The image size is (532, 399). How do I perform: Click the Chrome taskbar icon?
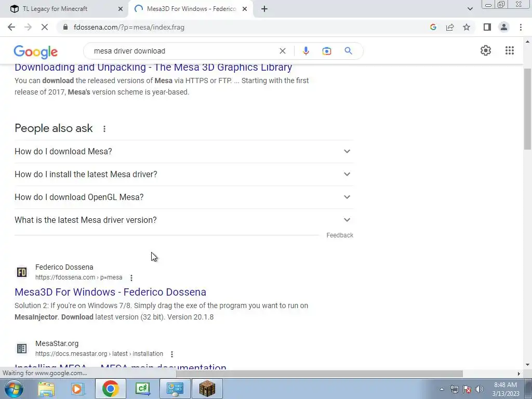pyautogui.click(x=110, y=389)
